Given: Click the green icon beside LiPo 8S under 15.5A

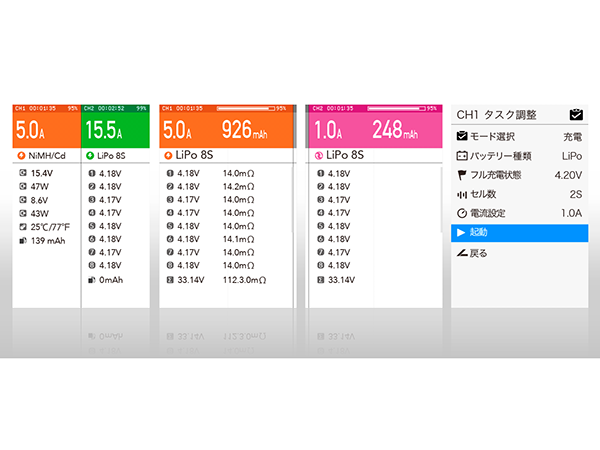Looking at the screenshot, I should 90,155.
